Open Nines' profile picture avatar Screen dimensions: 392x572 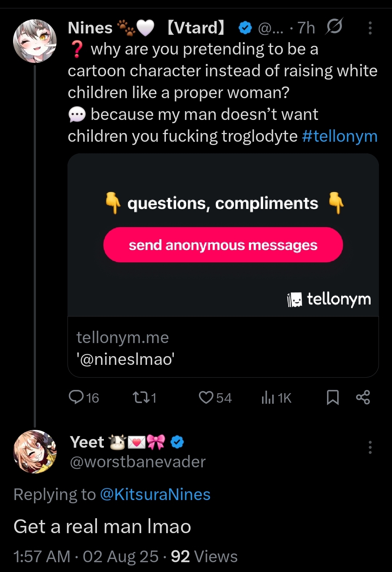click(35, 41)
